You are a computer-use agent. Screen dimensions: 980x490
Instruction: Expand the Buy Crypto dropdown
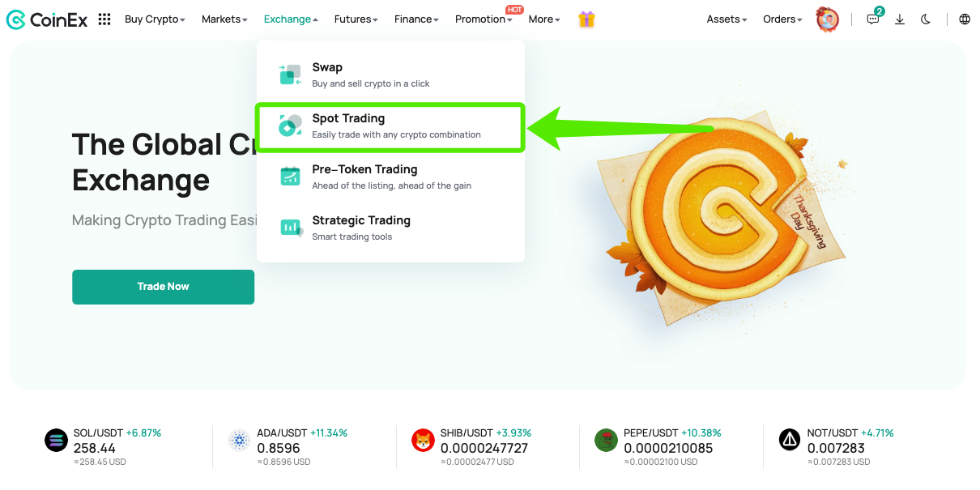tap(155, 19)
